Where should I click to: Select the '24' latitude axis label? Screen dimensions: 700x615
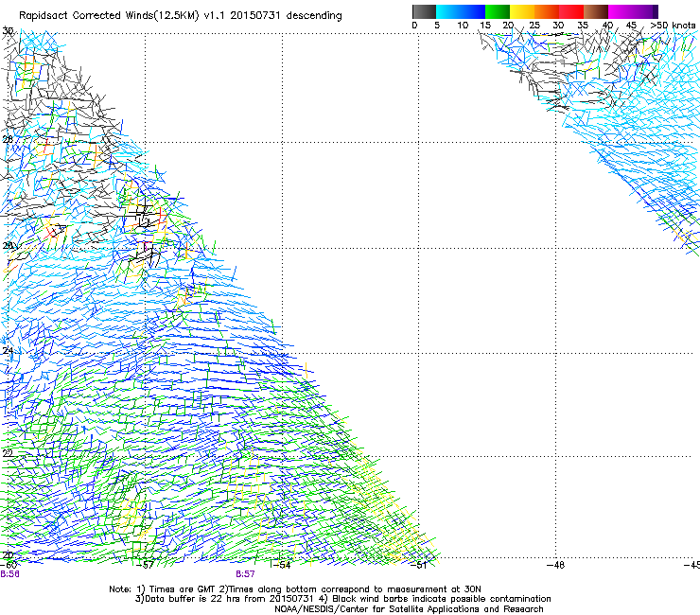click(8, 351)
